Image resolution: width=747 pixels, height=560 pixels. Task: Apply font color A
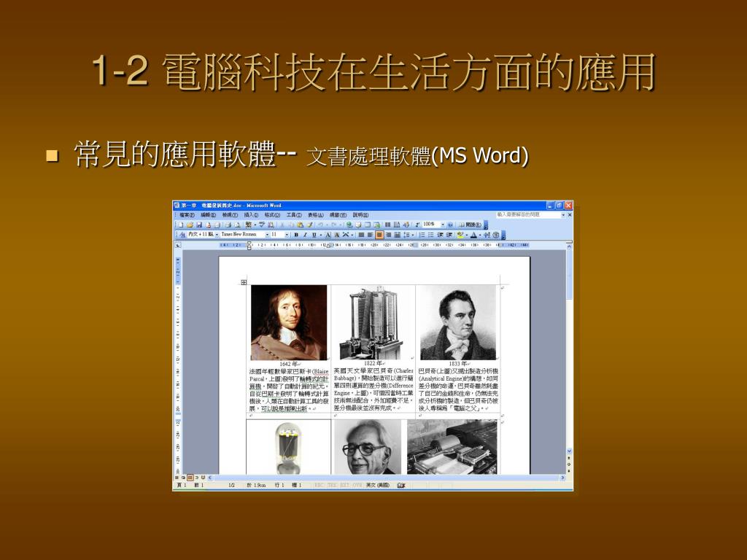[473, 235]
